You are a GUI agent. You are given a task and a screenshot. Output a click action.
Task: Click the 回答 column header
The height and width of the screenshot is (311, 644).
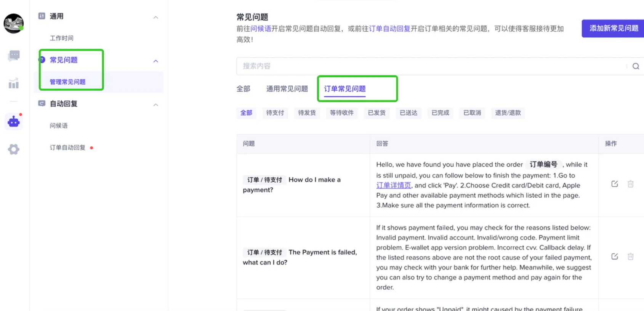pyautogui.click(x=382, y=144)
